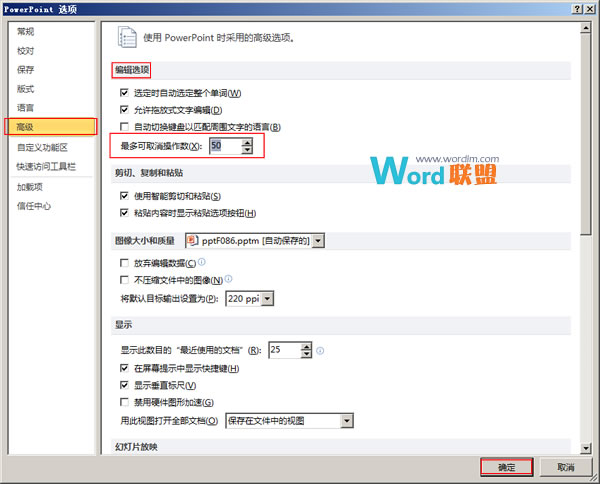Open the 保存在文件中的视图 dropdown

(x=347, y=421)
